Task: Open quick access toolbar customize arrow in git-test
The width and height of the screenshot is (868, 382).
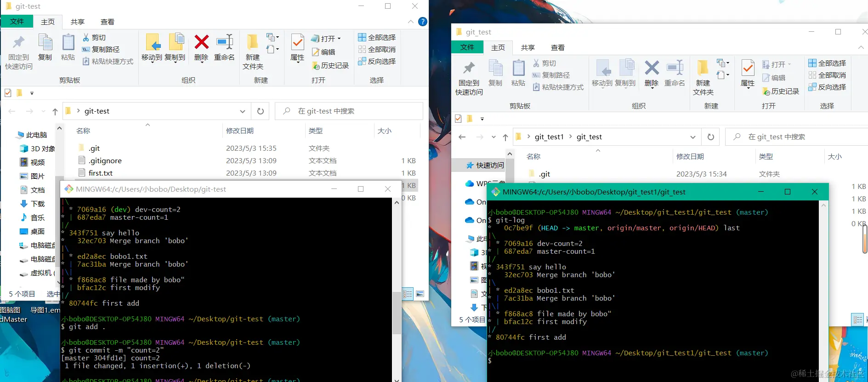Action: [x=32, y=93]
